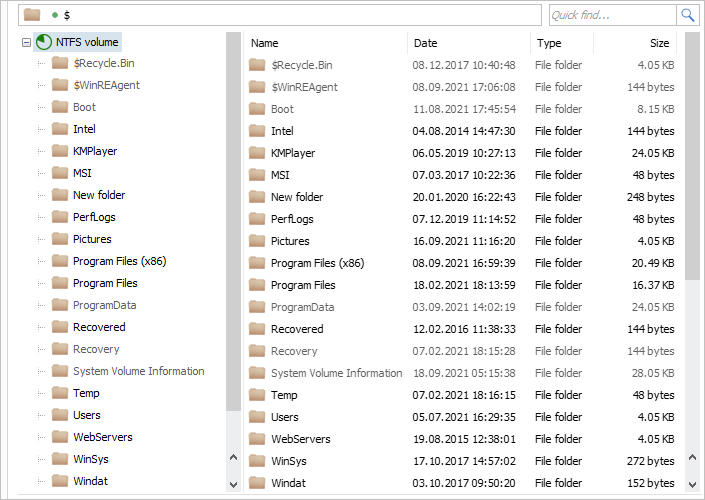Image resolution: width=705 pixels, height=500 pixels.
Task: Select Program Files (x86) in the tree
Action: [x=118, y=261]
